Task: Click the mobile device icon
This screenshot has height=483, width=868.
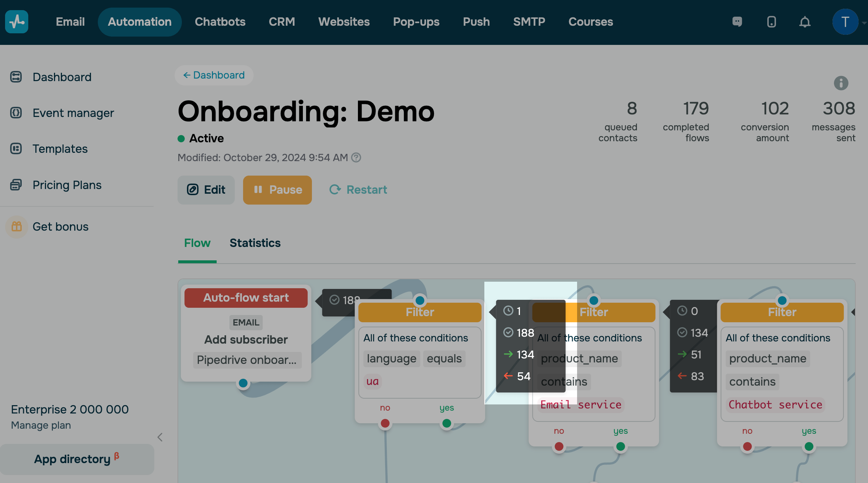Action: point(771,22)
